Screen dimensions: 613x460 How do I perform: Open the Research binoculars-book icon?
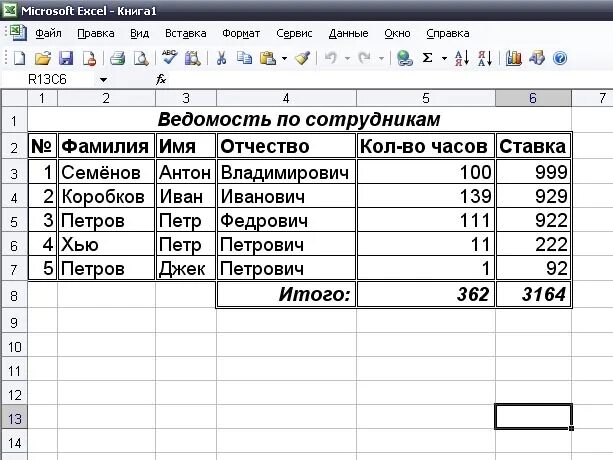pos(192,59)
